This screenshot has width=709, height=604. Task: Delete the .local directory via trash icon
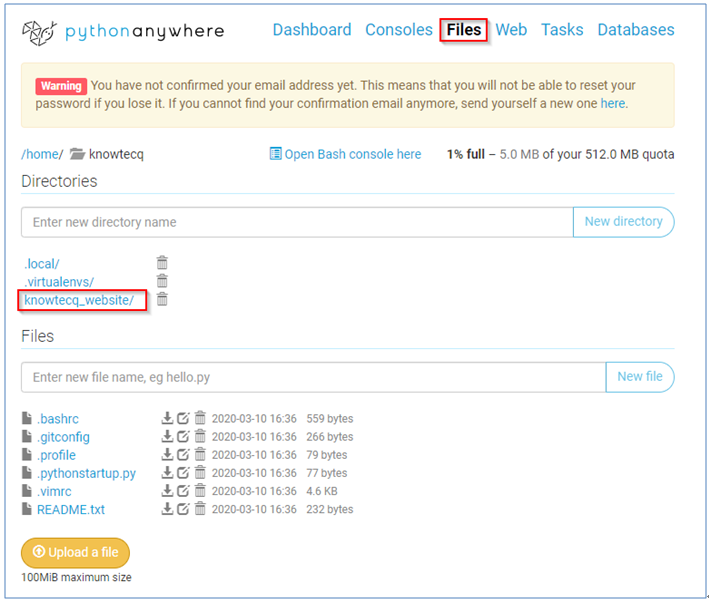[162, 262]
